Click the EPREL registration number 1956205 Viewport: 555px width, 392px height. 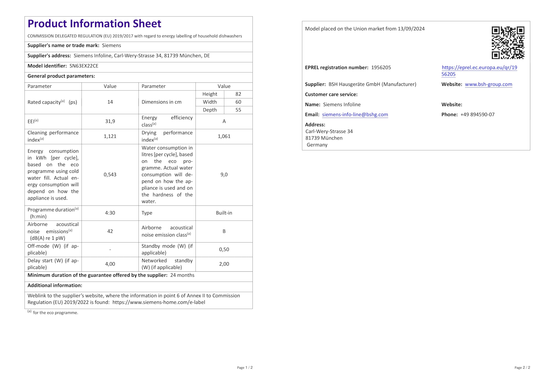(x=381, y=68)
